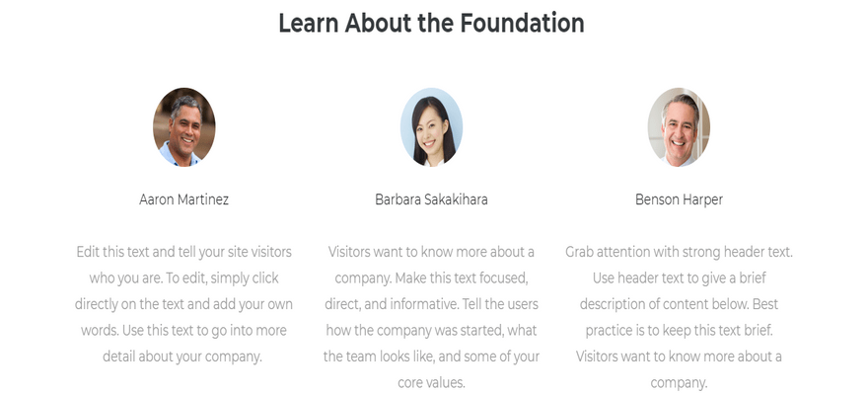Click the line 'description of content below. Best'
The image size is (868, 395).
click(680, 304)
